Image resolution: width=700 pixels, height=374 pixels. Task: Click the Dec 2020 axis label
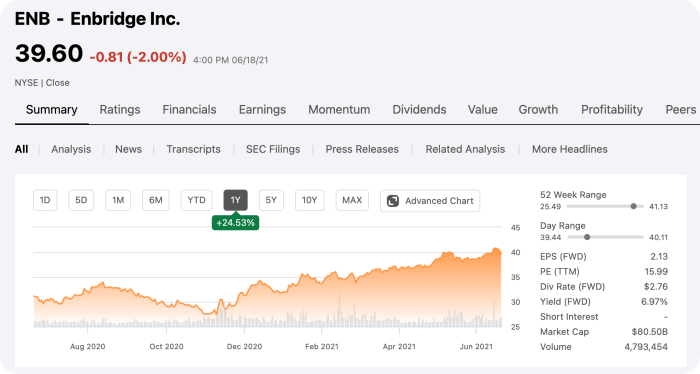click(244, 346)
